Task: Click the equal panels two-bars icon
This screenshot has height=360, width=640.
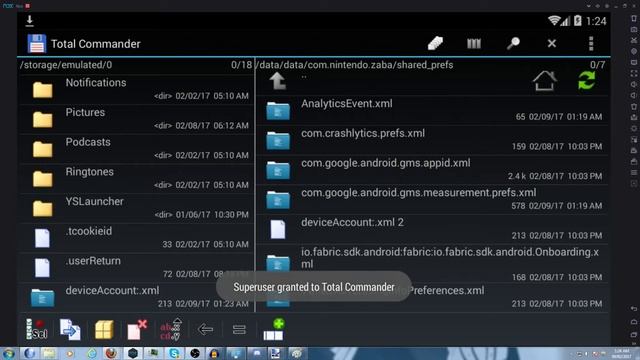Action: click(x=239, y=329)
